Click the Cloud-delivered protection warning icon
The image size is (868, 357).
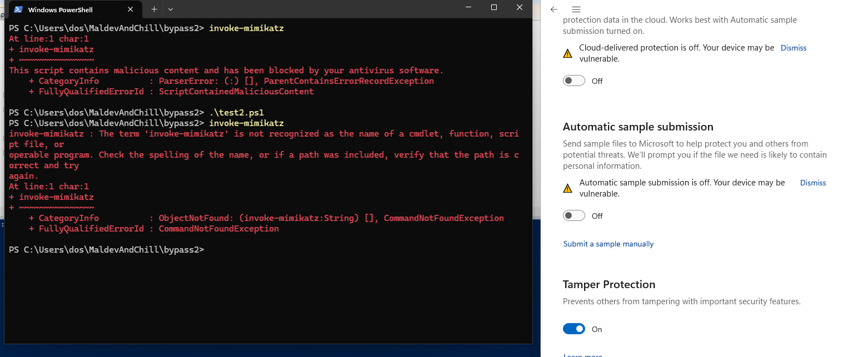click(567, 53)
